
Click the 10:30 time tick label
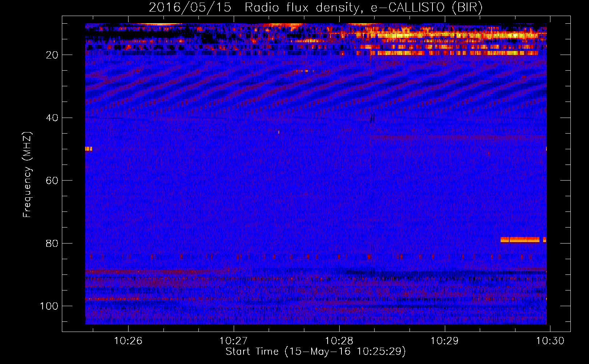click(x=550, y=341)
